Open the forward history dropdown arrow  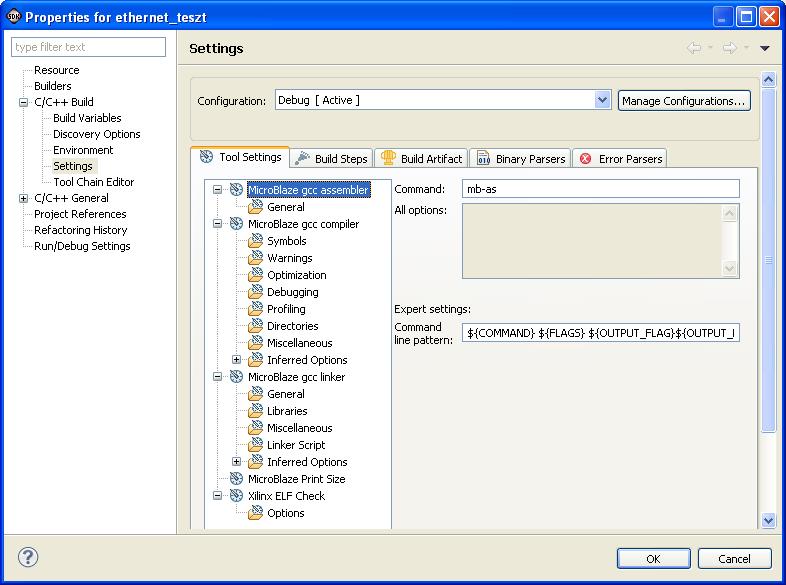click(x=746, y=48)
